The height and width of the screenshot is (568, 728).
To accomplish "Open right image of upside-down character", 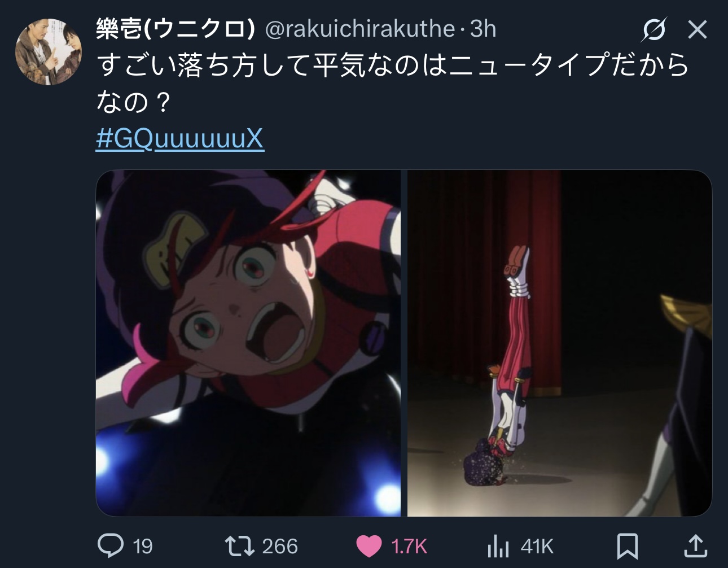I will (x=560, y=343).
